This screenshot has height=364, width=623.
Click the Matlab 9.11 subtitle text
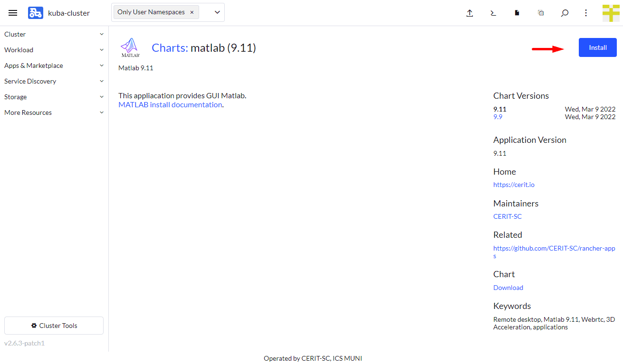coord(136,68)
